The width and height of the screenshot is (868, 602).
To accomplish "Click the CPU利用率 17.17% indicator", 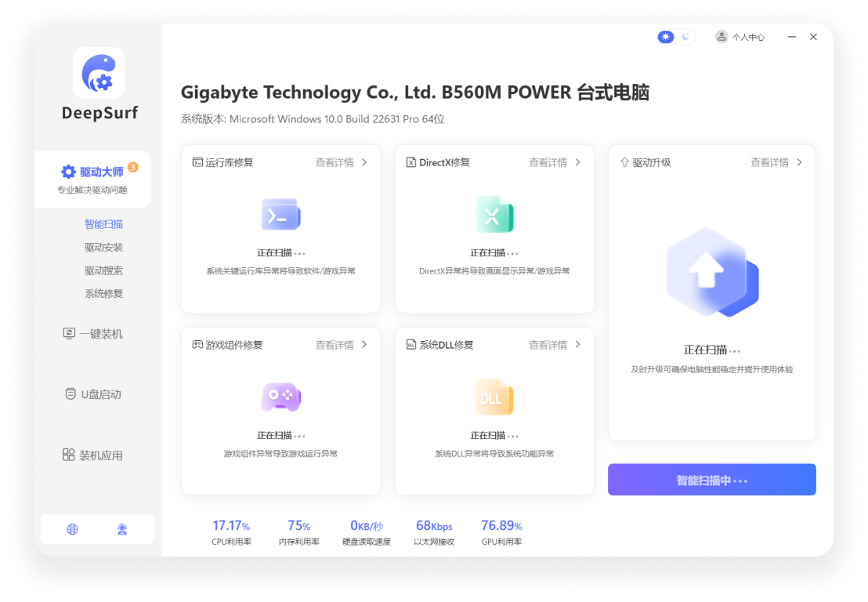I will [x=231, y=532].
